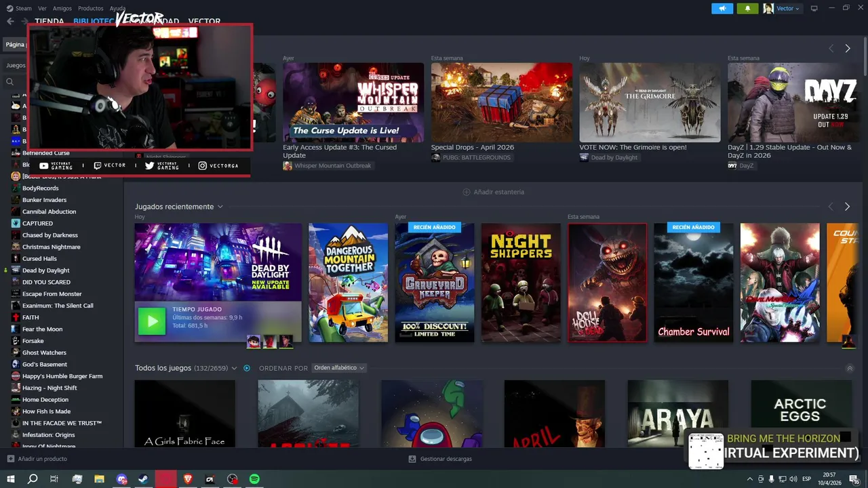Open Night Shippers game tile
This screenshot has height=488, width=868.
521,283
